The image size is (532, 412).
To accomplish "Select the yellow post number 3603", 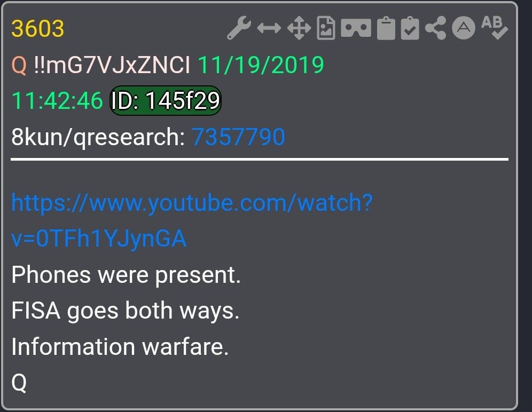I will tap(38, 28).
